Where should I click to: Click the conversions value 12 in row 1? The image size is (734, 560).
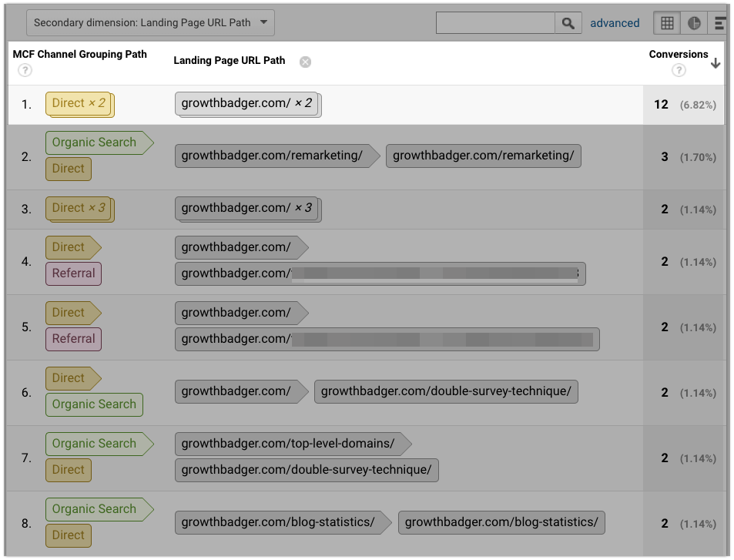[x=661, y=105]
